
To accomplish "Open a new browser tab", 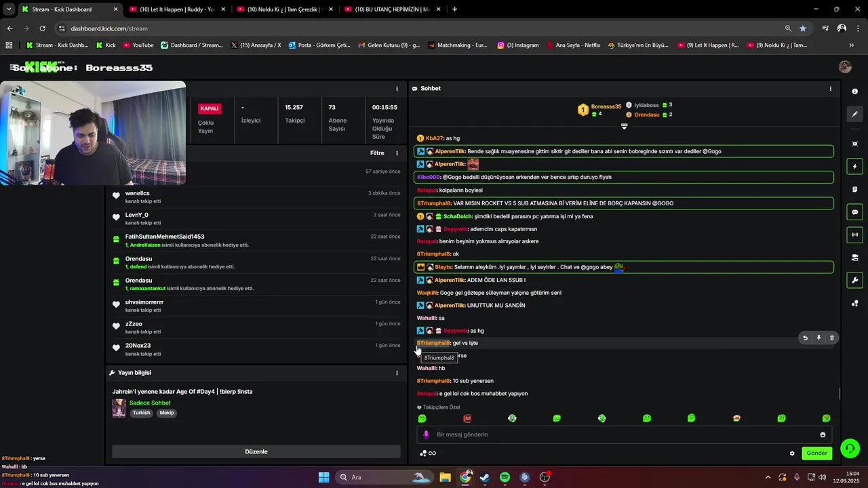I will click(454, 9).
